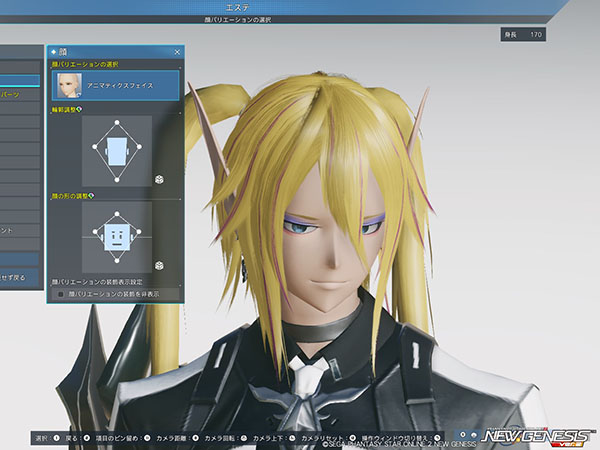Open the アニマティクスフェイス face variation selector

(116, 85)
